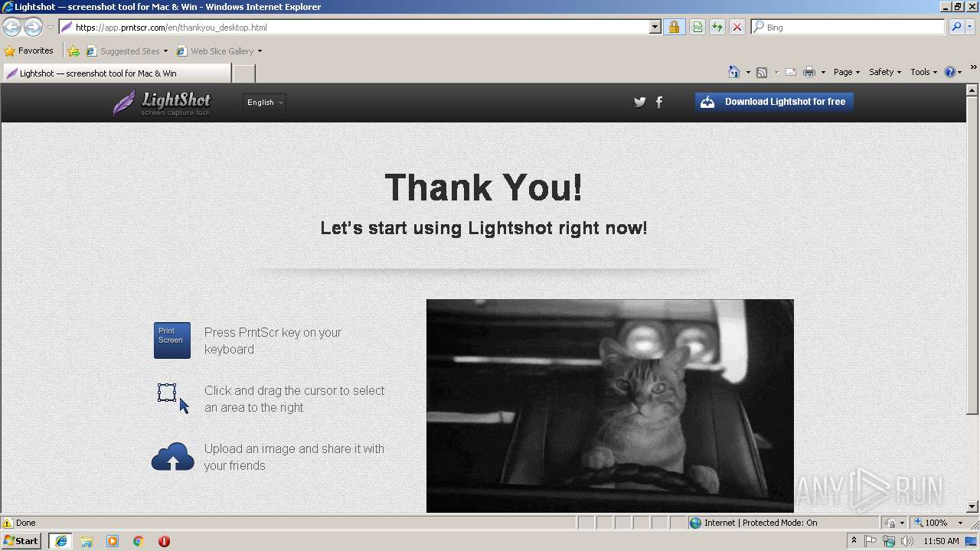
Task: Click Download Lightshot for free button
Action: tap(774, 102)
